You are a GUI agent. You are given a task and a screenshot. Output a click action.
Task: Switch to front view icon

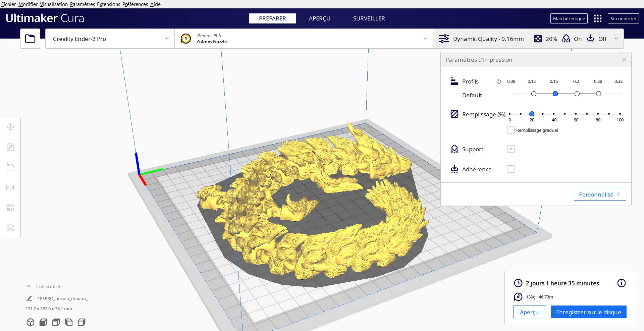click(x=43, y=322)
